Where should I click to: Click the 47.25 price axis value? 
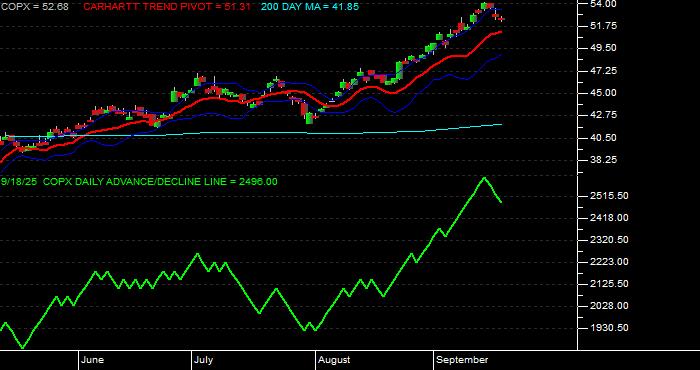[604, 71]
